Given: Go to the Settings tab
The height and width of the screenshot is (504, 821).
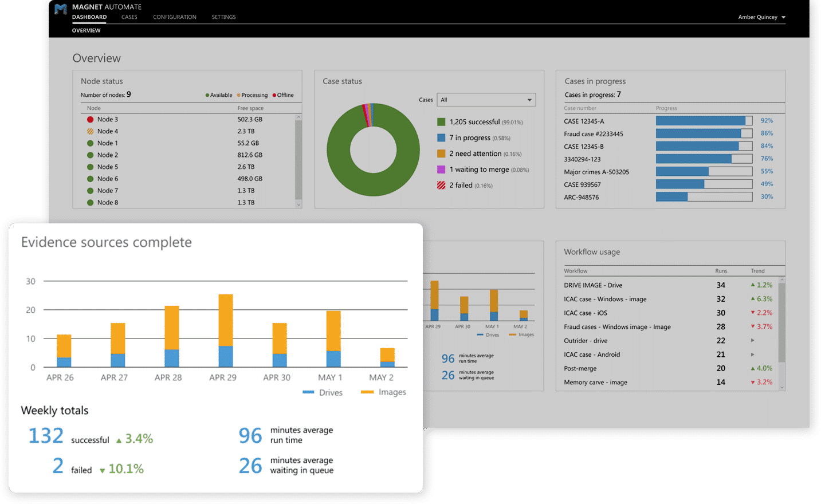Looking at the screenshot, I should pyautogui.click(x=223, y=17).
